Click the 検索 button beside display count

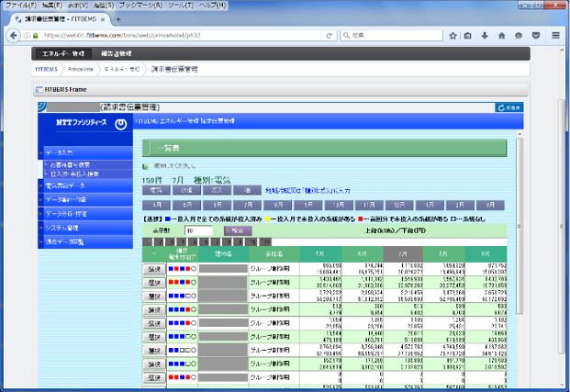[236, 231]
